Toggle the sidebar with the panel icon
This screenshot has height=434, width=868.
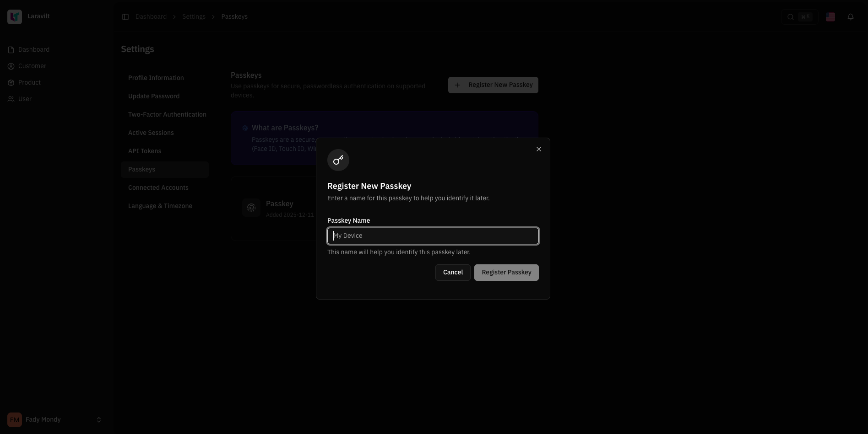(x=125, y=16)
